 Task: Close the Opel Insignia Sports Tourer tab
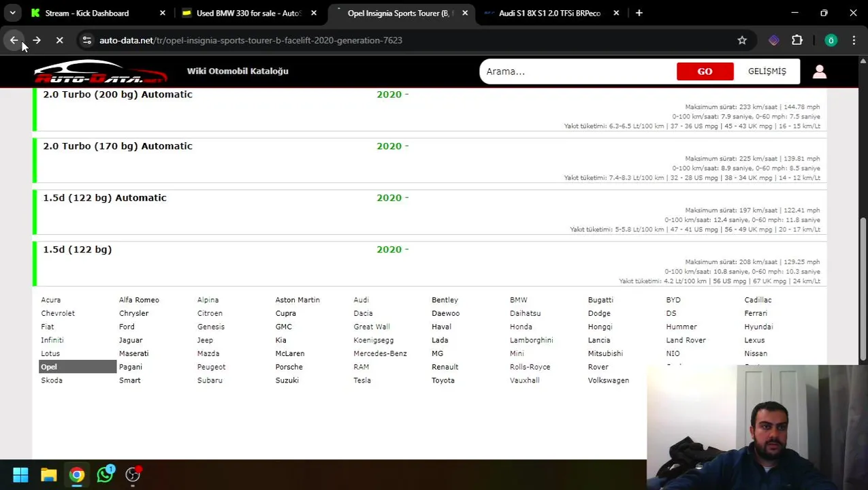465,13
